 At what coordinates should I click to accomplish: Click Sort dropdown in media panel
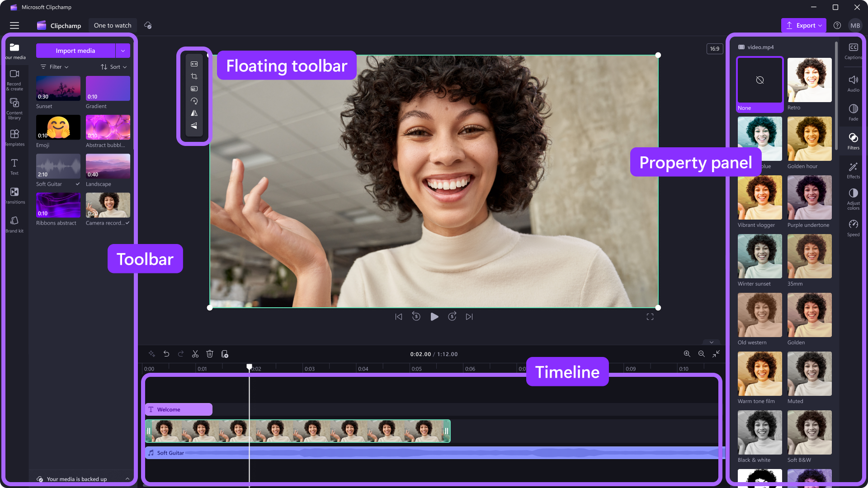(114, 66)
